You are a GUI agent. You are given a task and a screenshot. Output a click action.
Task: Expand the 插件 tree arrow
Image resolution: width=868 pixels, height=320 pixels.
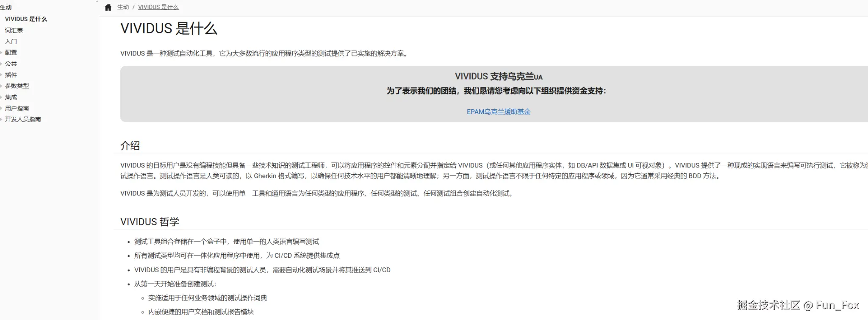(1, 75)
